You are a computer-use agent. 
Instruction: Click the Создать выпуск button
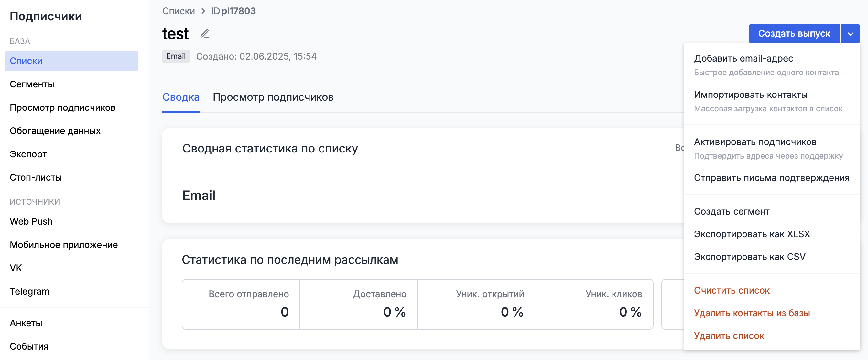tap(794, 34)
